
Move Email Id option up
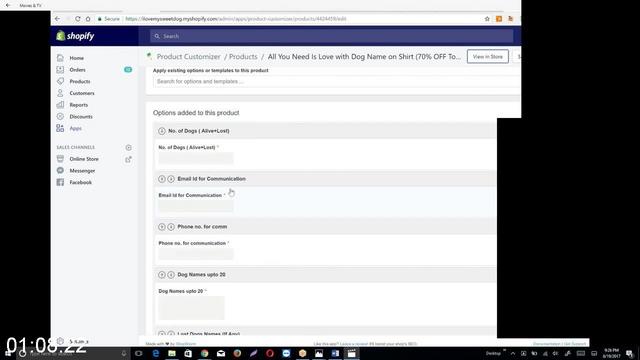pyautogui.click(x=162, y=179)
